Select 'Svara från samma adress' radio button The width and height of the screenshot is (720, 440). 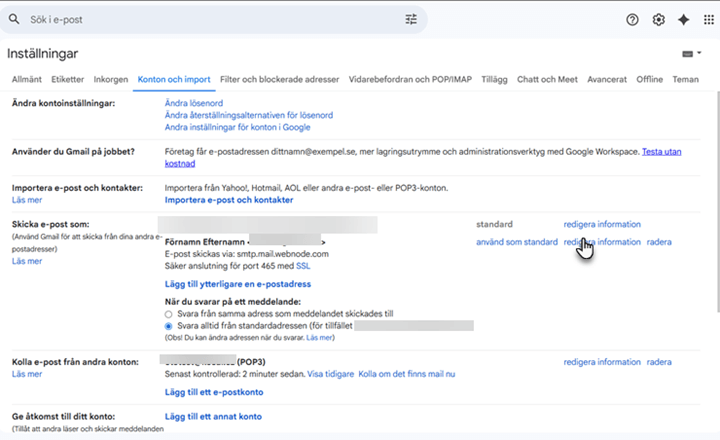pos(169,314)
